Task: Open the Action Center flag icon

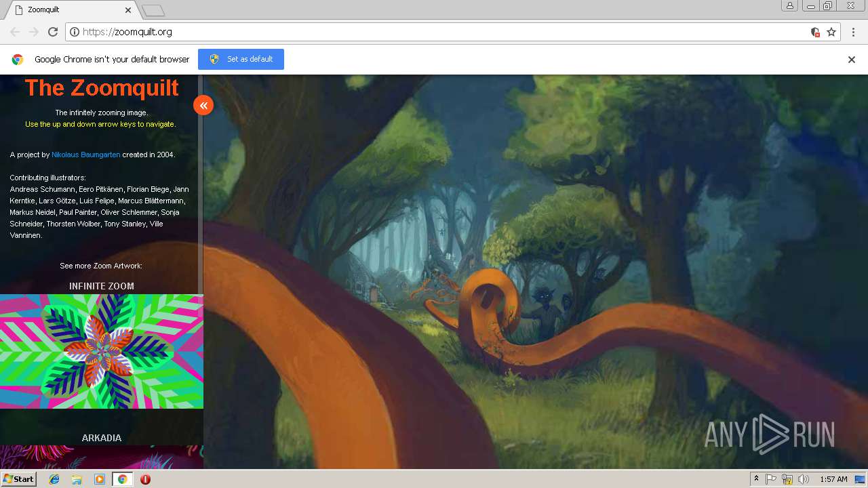Action: coord(771,479)
